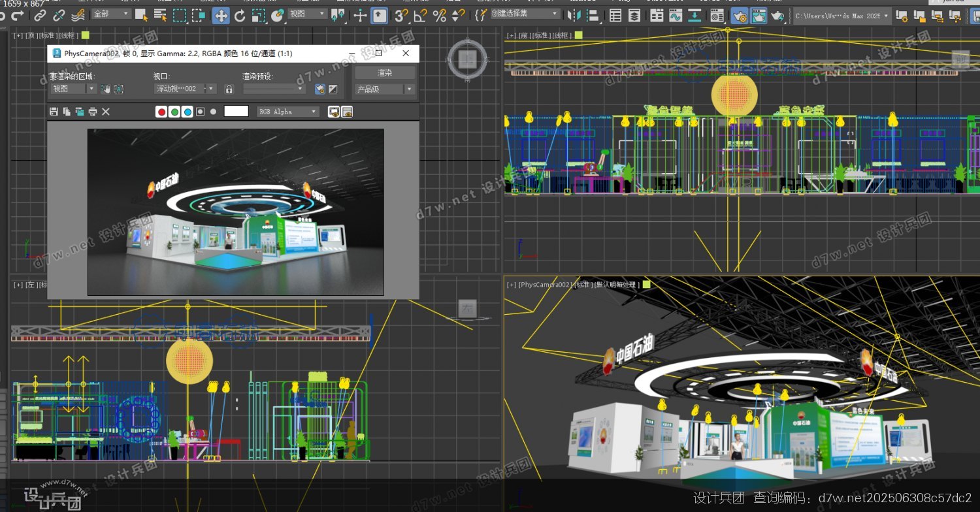
Task: Toggle the Lock to Viewport padlock
Action: [229, 89]
